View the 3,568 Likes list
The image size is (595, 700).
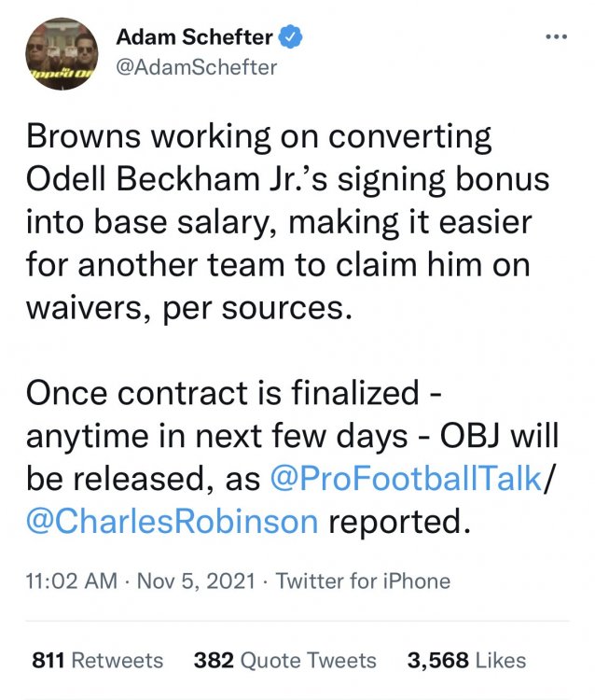(x=466, y=660)
